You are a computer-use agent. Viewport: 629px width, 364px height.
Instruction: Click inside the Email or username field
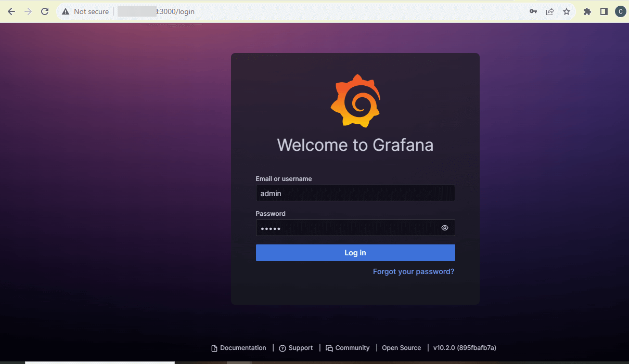(x=355, y=193)
